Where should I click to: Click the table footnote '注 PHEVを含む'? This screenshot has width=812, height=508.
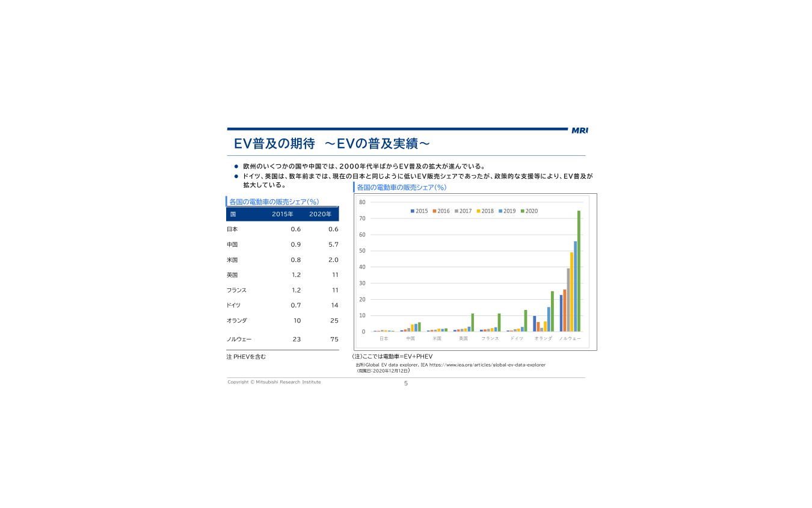click(246, 357)
